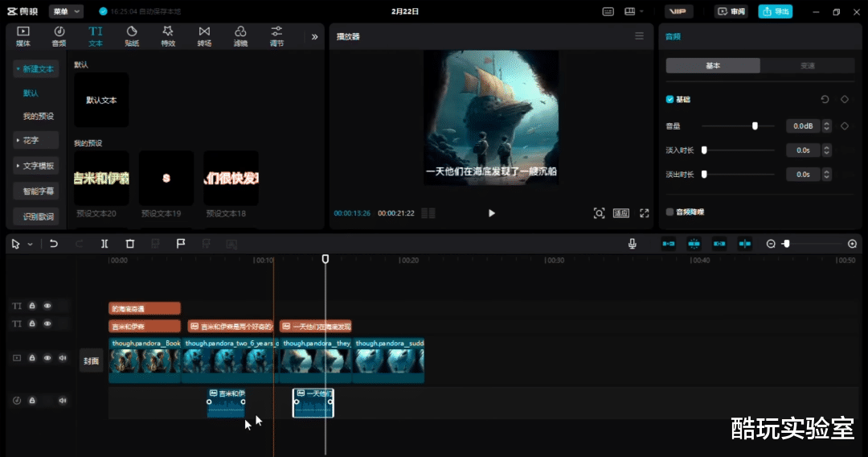Add a marker flag on timeline
Image resolution: width=868 pixels, height=457 pixels.
point(181,244)
